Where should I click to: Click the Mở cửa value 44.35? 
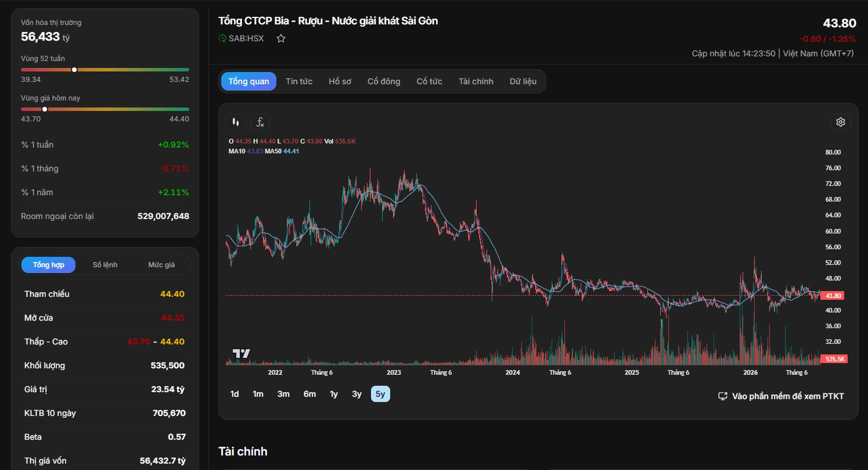pos(173,318)
